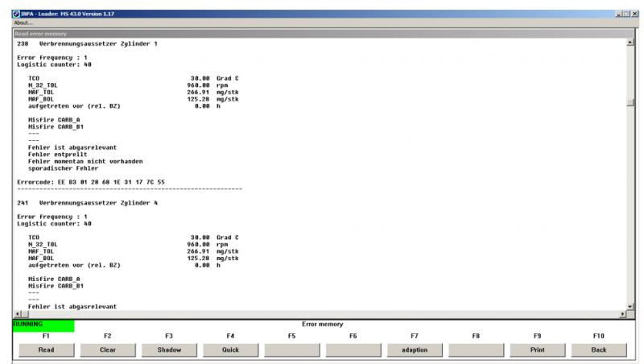Open the About... menu
This screenshot has width=644, height=364.
(x=23, y=23)
